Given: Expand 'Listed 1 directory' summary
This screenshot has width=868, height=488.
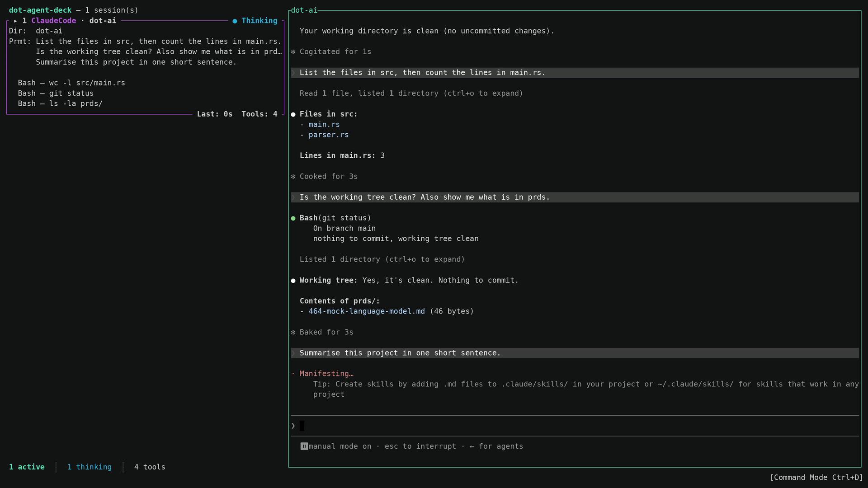Looking at the screenshot, I should pyautogui.click(x=382, y=260).
